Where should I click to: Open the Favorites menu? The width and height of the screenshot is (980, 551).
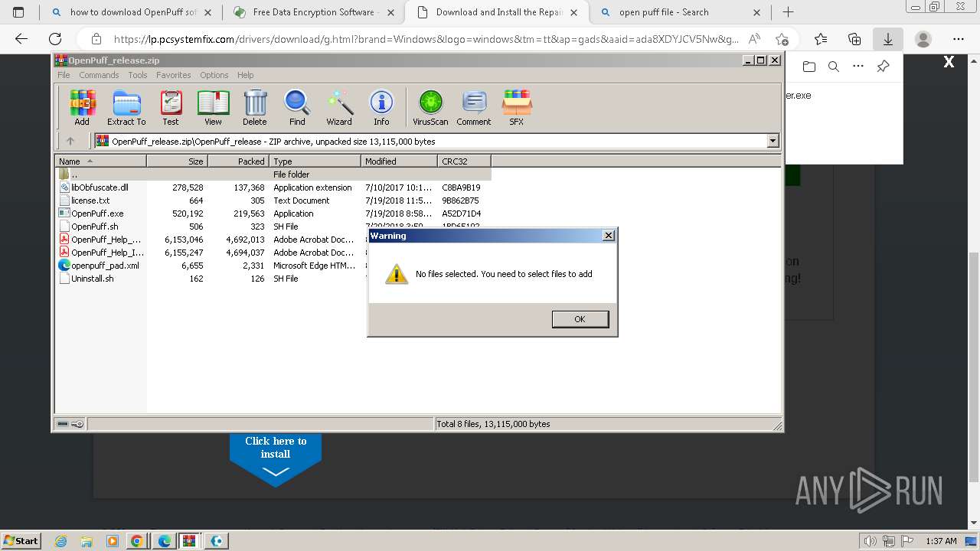pos(174,75)
